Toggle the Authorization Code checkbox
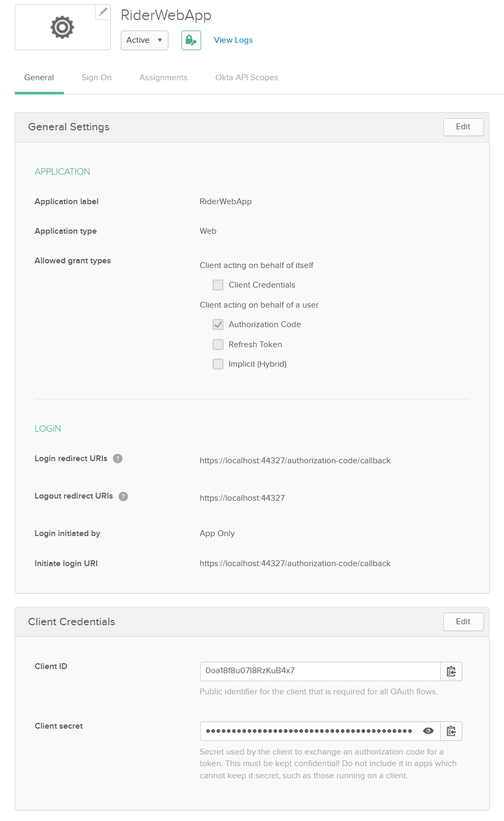The width and height of the screenshot is (504, 821). click(x=218, y=324)
